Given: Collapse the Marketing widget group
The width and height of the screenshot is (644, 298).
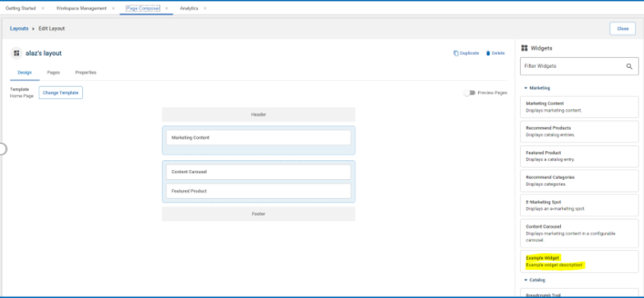Looking at the screenshot, I should click(526, 88).
